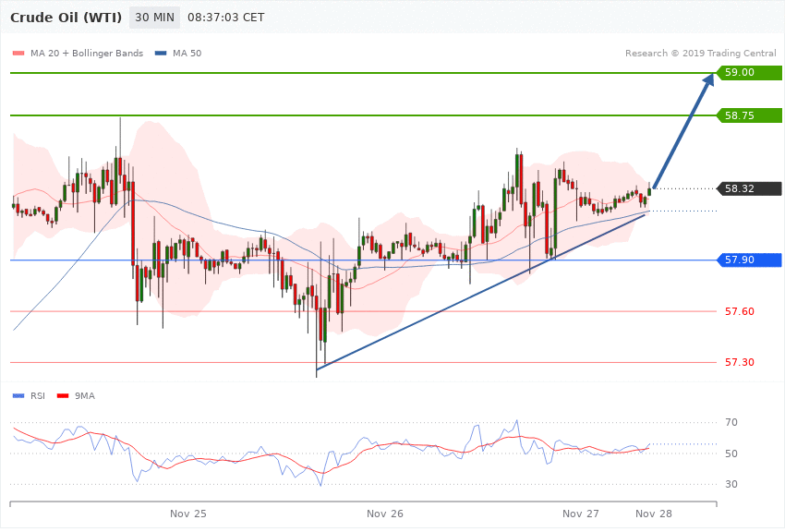Click the RSI legend text
Screen dimensions: 785x532
(x=38, y=396)
